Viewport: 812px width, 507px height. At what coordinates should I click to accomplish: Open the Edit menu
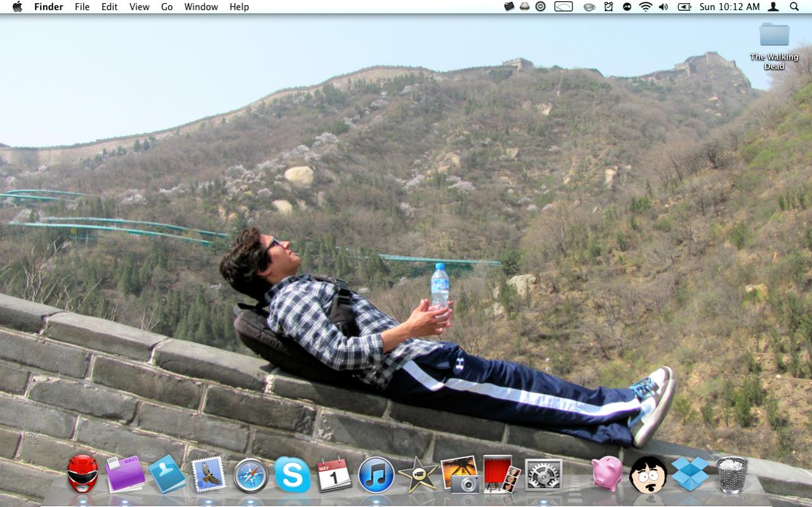(109, 6)
